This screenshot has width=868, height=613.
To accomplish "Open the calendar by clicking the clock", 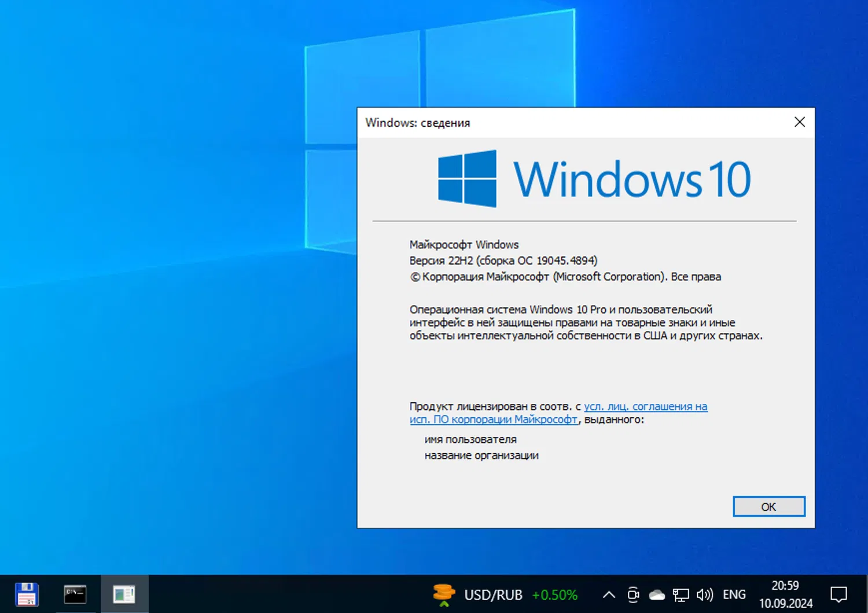I will pos(786,594).
